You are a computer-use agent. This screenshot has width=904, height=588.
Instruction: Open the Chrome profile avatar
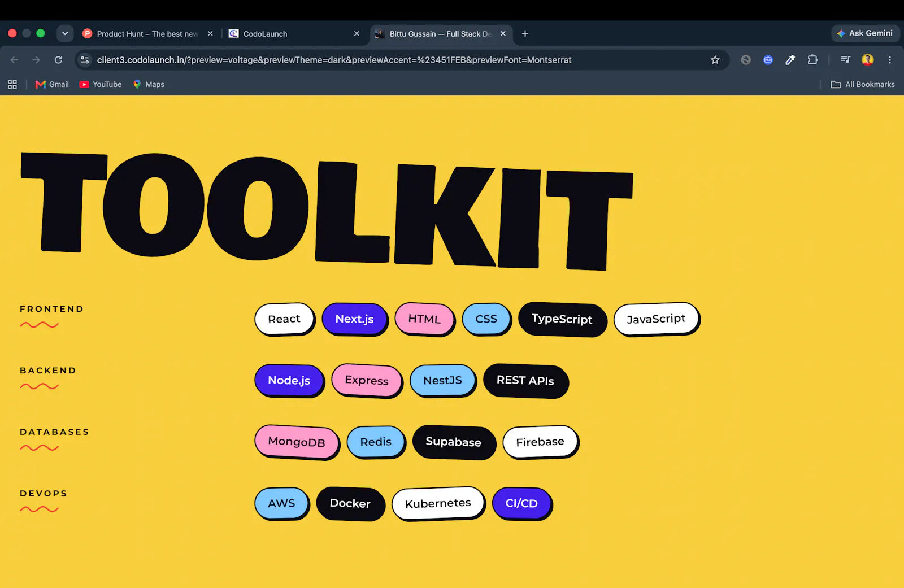[x=867, y=60]
